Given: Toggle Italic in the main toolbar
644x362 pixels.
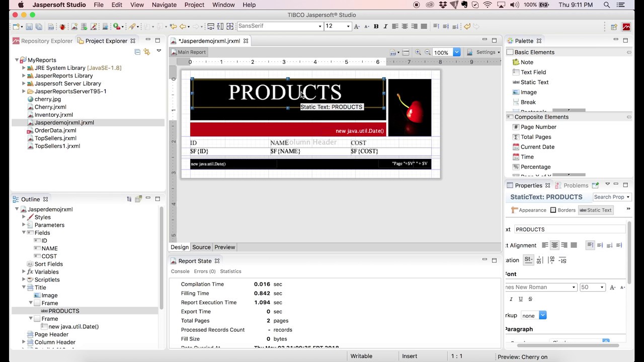Looking at the screenshot, I should 385,26.
